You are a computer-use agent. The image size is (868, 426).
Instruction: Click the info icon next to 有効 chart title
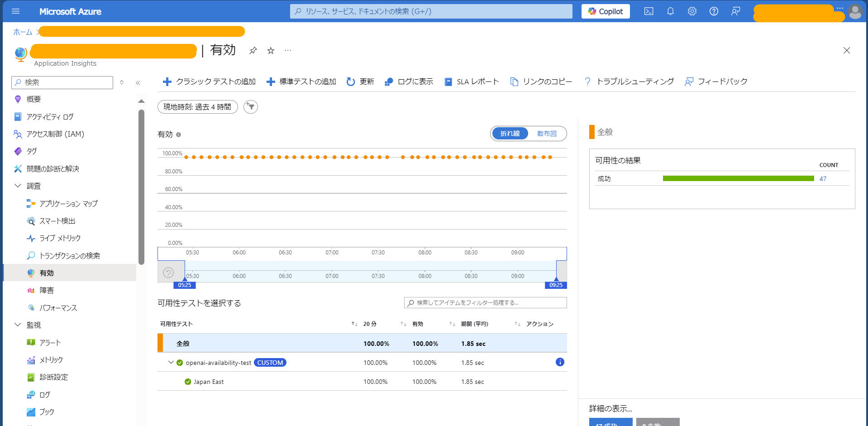(178, 134)
